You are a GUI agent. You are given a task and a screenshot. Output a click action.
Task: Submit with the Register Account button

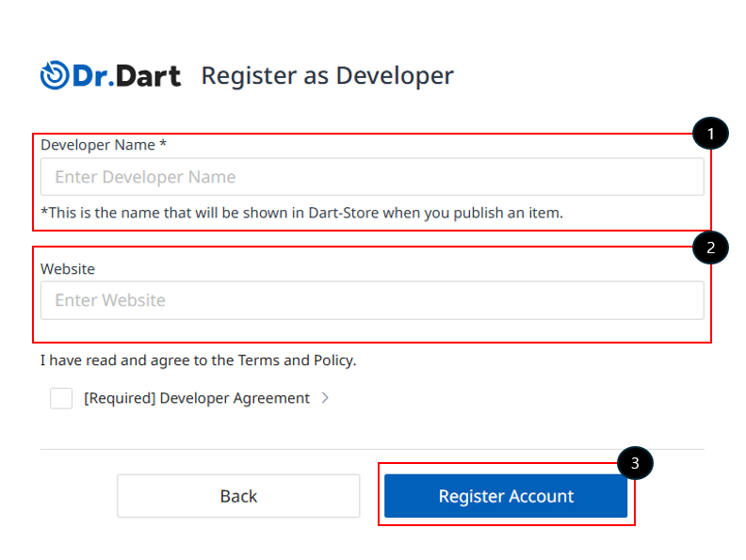point(505,496)
